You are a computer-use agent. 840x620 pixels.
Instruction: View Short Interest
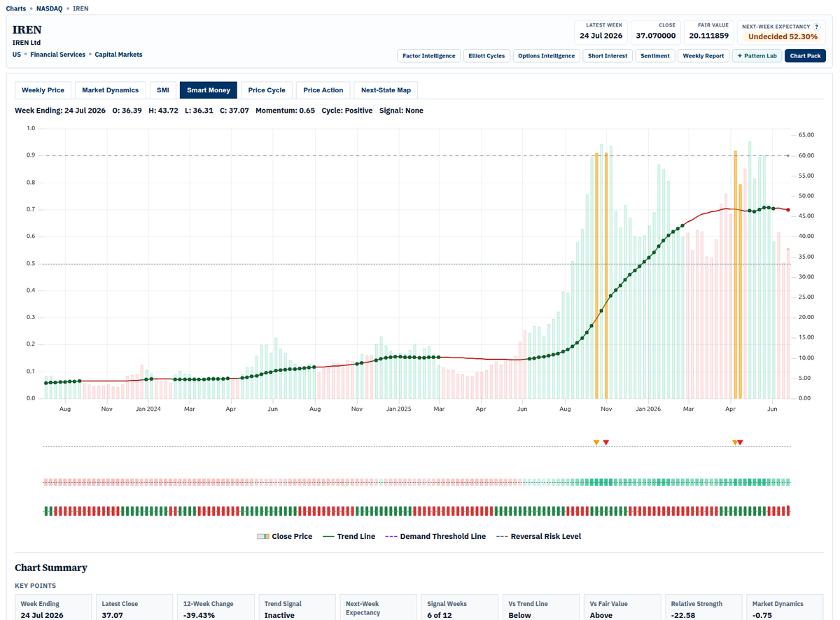point(608,56)
